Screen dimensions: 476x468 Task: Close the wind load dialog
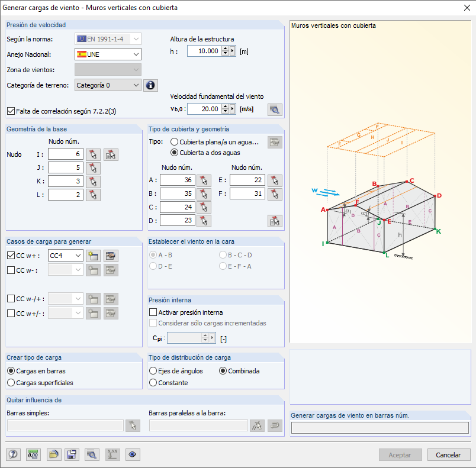click(x=467, y=8)
